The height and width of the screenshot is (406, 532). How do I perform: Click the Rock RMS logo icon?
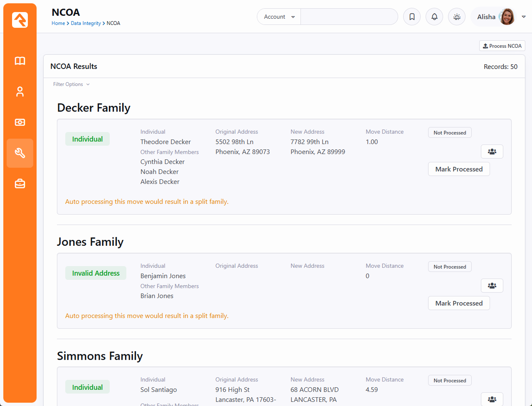pyautogui.click(x=20, y=20)
